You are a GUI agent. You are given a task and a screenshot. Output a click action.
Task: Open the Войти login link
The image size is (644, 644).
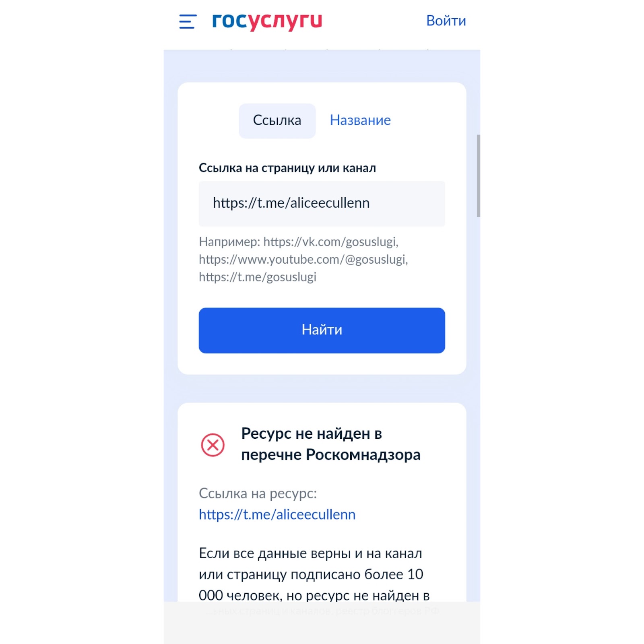(x=446, y=21)
